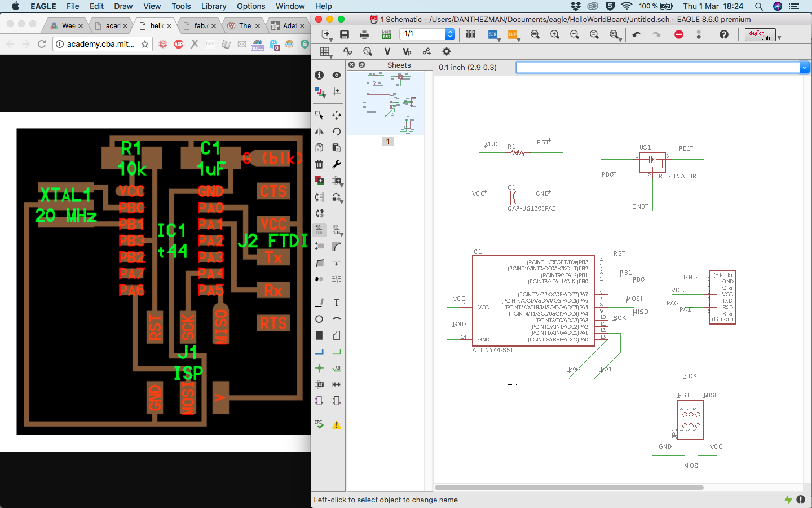Select the Text tool in the palette

tap(337, 303)
